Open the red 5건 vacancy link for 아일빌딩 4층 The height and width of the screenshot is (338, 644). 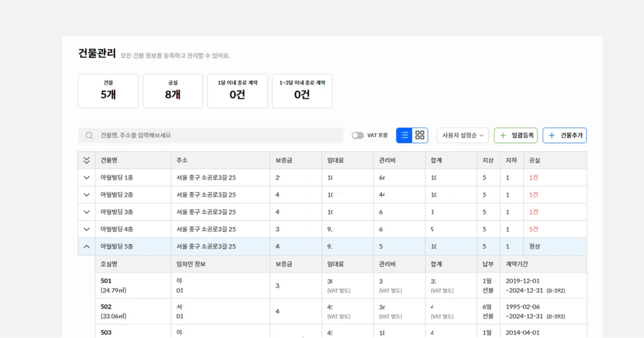tap(533, 229)
